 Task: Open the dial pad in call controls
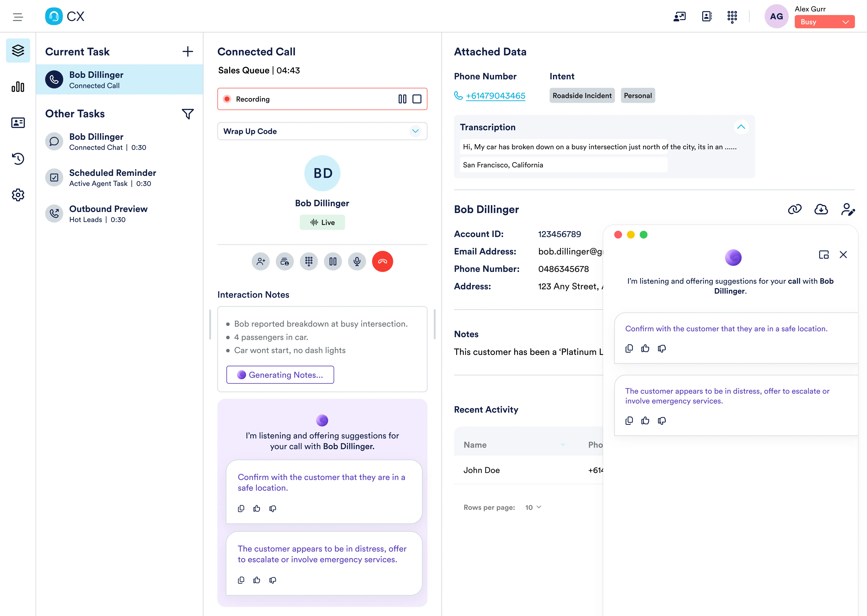point(309,261)
